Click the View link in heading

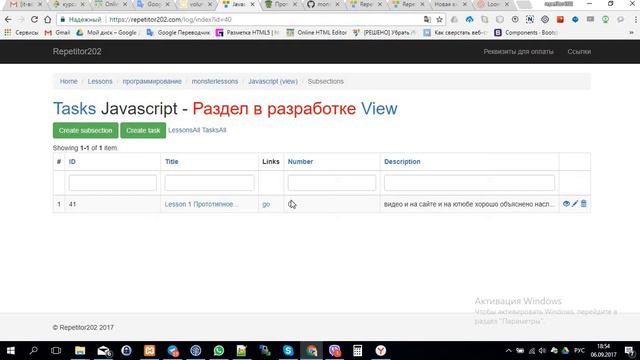(379, 109)
